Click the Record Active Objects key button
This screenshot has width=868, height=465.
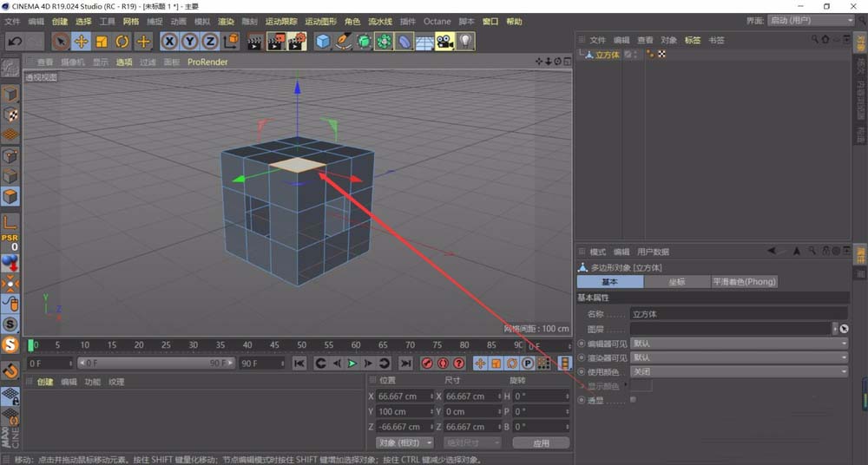[x=427, y=363]
